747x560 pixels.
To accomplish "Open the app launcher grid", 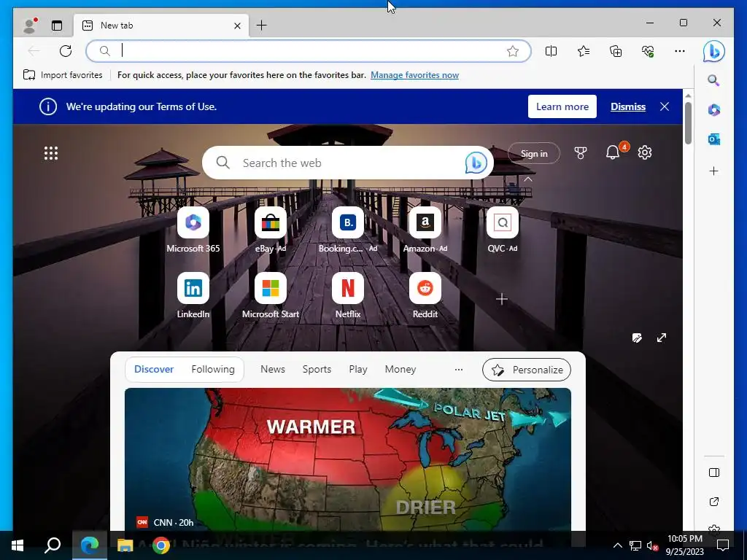I will 51,153.
